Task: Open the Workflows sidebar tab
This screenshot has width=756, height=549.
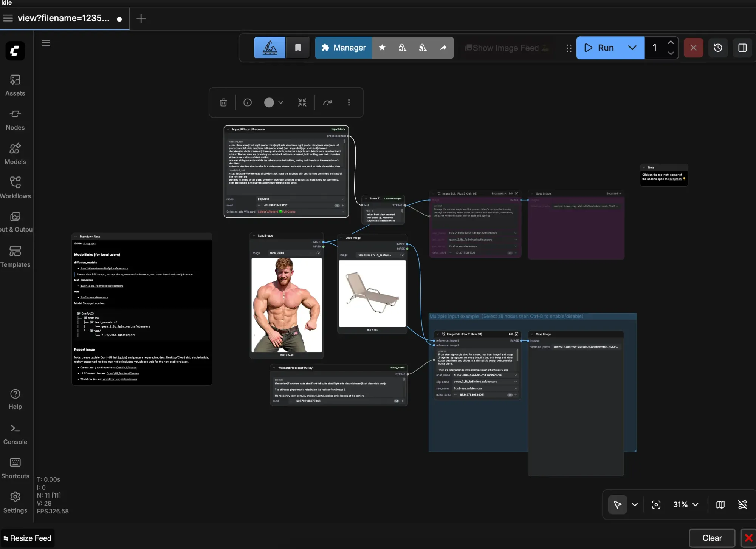Action: pos(15,187)
